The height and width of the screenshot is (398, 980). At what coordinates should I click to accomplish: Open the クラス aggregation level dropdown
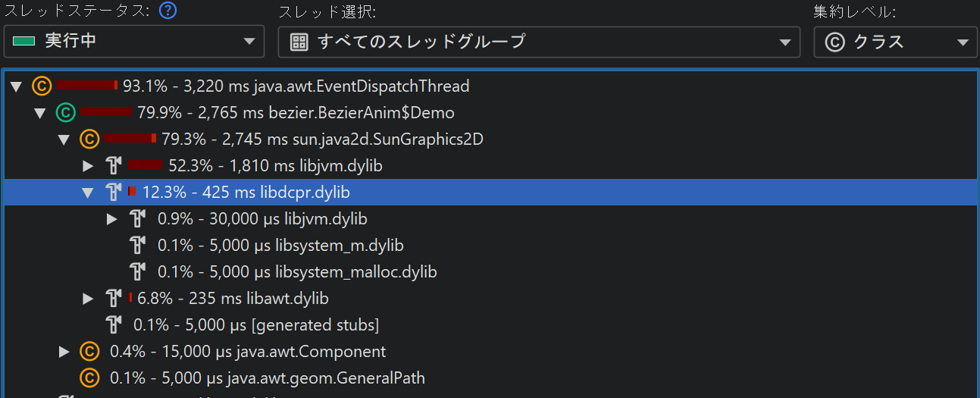pyautogui.click(x=894, y=42)
